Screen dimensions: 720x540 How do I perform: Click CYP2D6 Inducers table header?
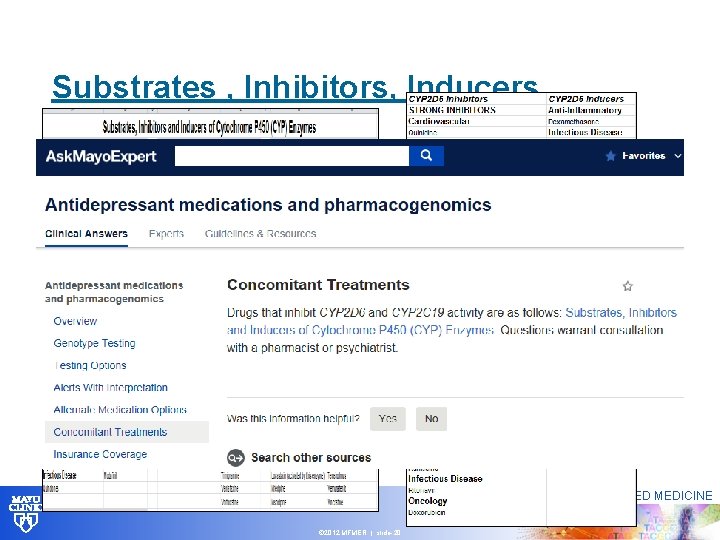pyautogui.click(x=586, y=99)
